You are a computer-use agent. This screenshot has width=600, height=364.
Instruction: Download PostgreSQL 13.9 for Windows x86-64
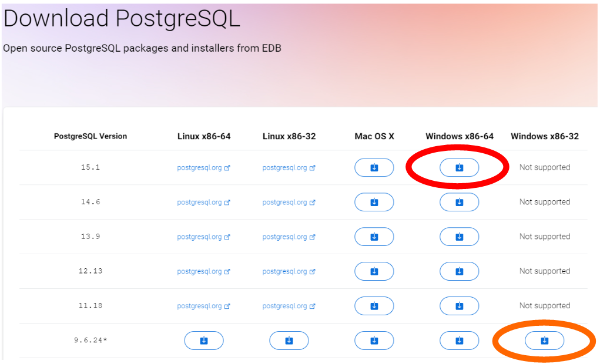(459, 237)
